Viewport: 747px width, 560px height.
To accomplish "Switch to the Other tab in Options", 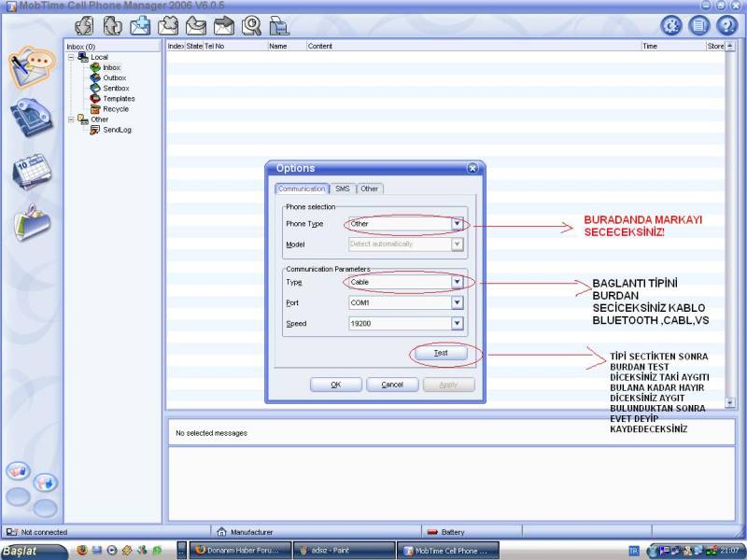I will point(369,189).
